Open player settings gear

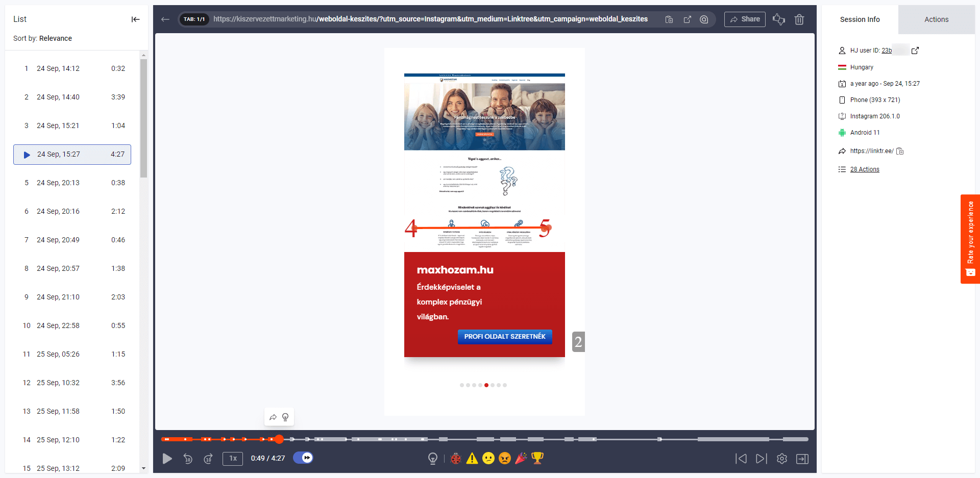click(782, 459)
